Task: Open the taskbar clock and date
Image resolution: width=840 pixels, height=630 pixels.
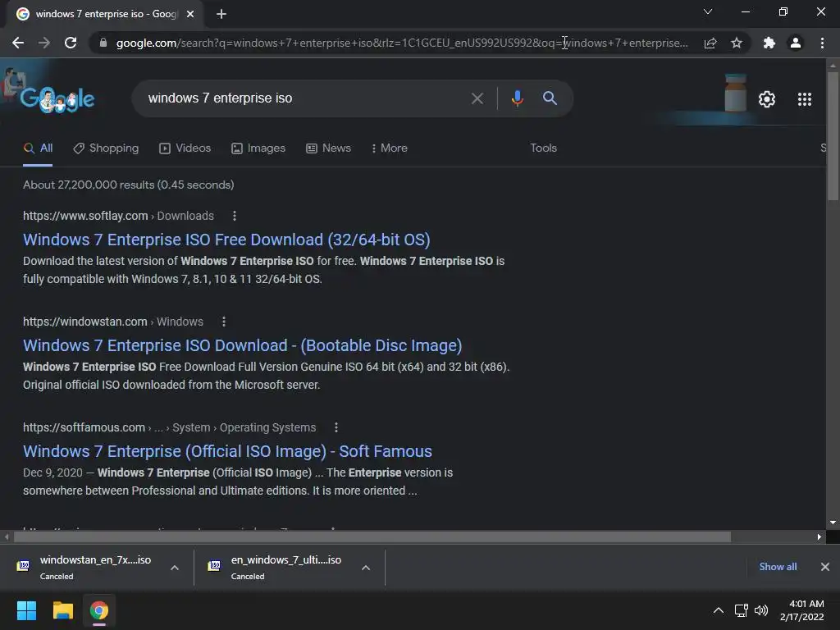Action: [802, 610]
